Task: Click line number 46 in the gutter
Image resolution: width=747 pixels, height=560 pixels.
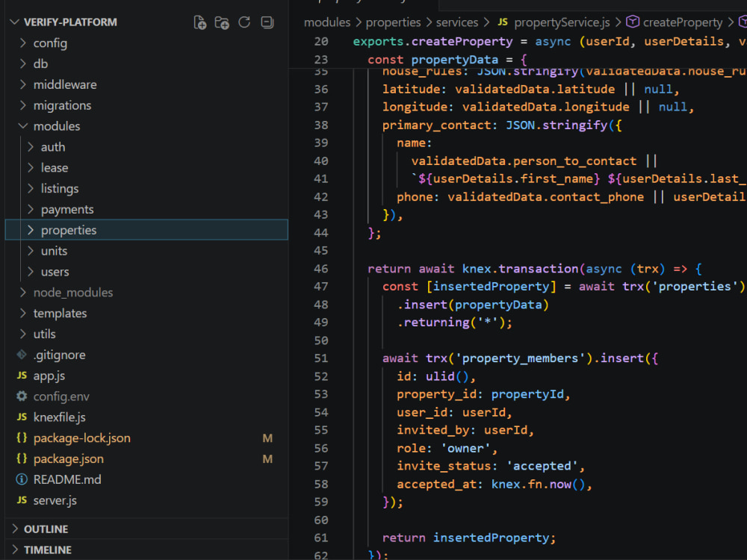Action: click(320, 269)
